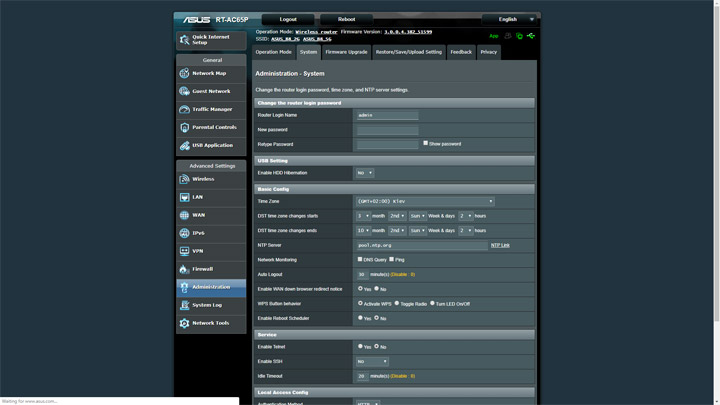Image resolution: width=720 pixels, height=405 pixels.
Task: Click the Idle Timeout minutes field
Action: 363,377
